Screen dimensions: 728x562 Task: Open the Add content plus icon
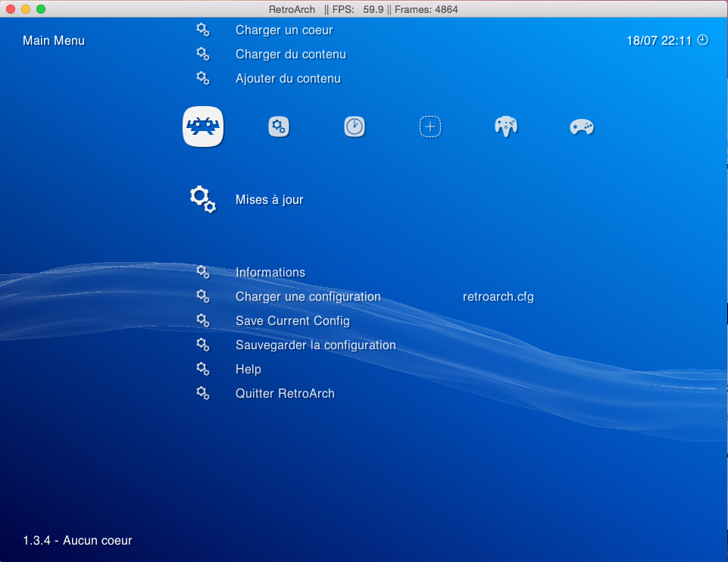point(430,126)
